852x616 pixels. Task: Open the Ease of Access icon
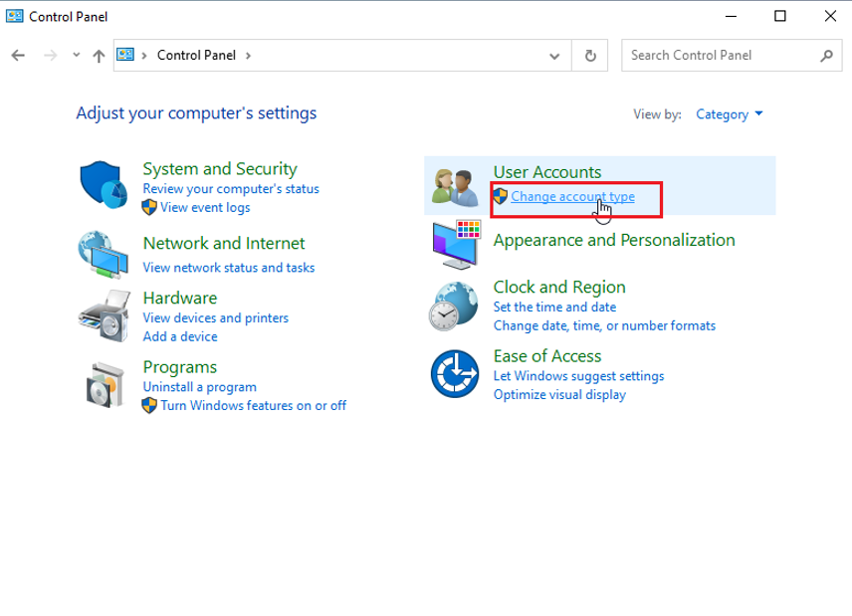click(x=456, y=374)
